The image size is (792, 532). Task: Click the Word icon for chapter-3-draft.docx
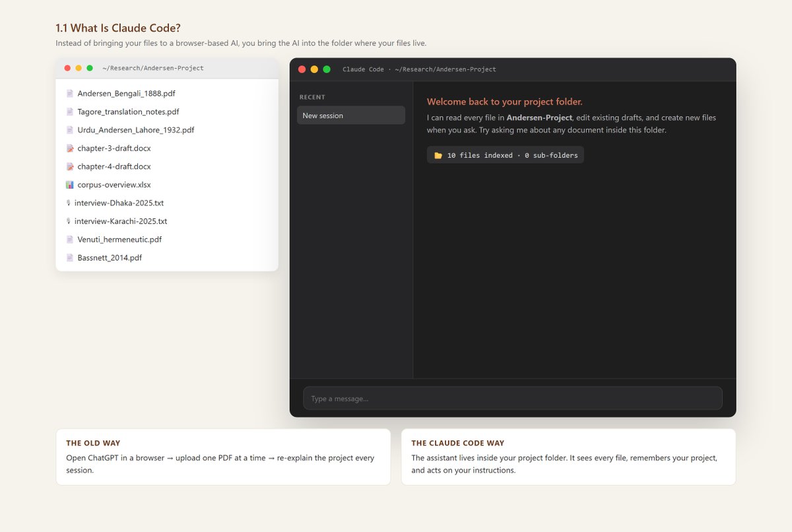[70, 149]
